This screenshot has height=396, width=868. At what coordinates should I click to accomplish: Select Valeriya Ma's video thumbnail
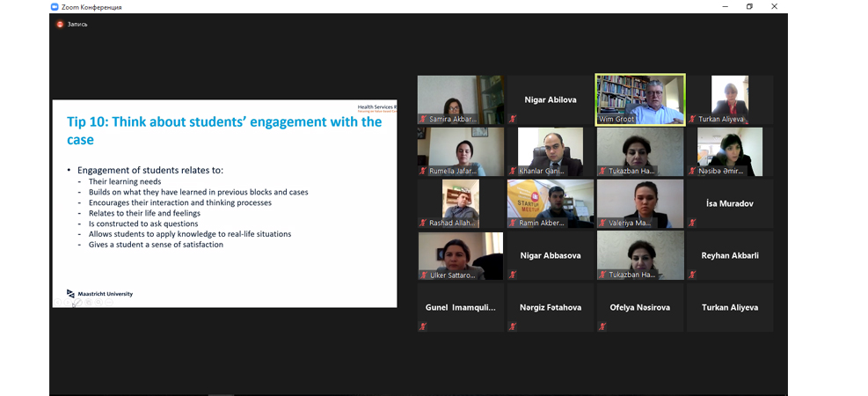point(640,204)
